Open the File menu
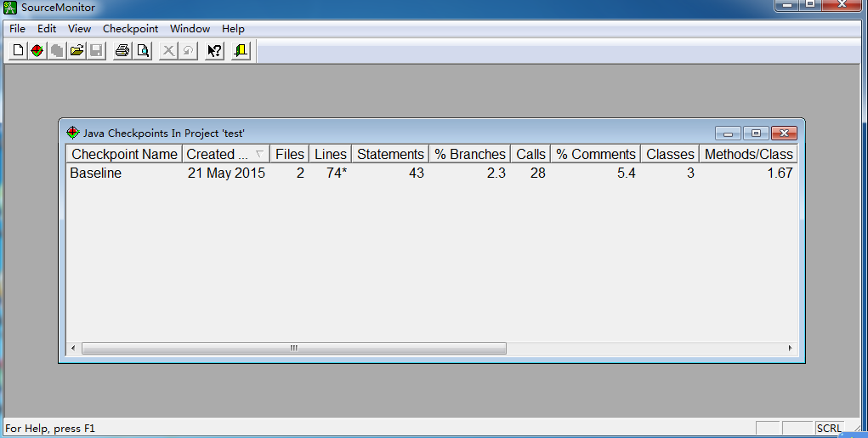The width and height of the screenshot is (868, 438). 17,29
